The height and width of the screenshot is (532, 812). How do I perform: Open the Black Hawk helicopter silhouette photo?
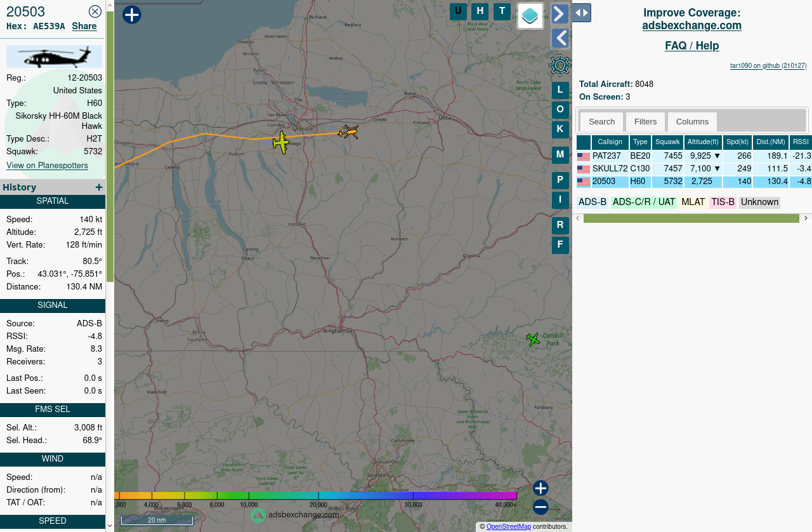(54, 57)
